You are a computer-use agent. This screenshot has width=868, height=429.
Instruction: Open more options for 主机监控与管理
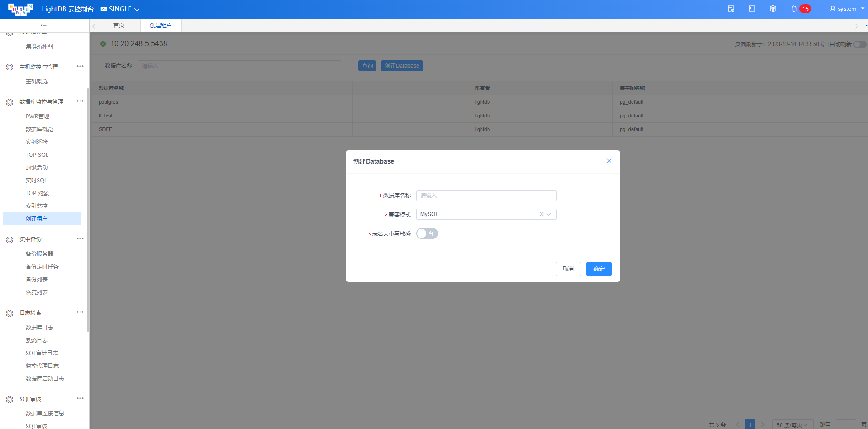tap(80, 66)
